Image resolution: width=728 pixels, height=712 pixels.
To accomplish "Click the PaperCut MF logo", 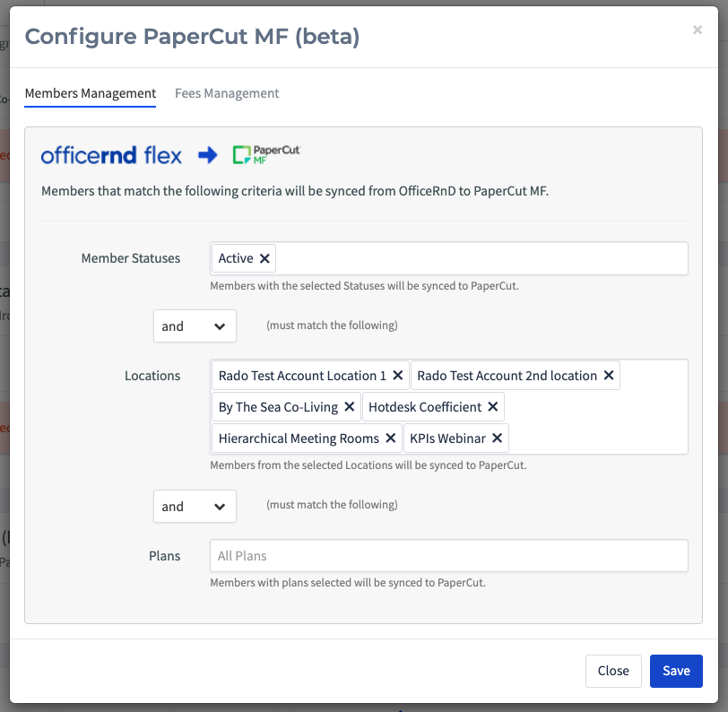I will 266,154.
